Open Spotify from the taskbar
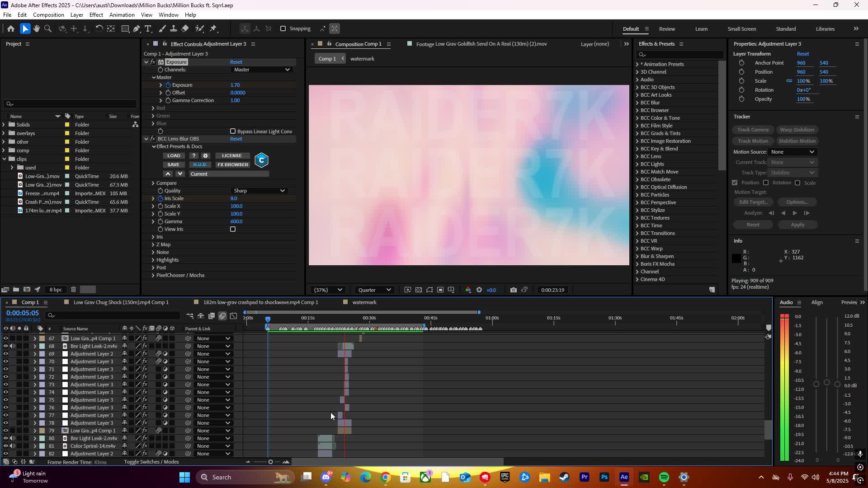The height and width of the screenshot is (488, 868). 664,477
